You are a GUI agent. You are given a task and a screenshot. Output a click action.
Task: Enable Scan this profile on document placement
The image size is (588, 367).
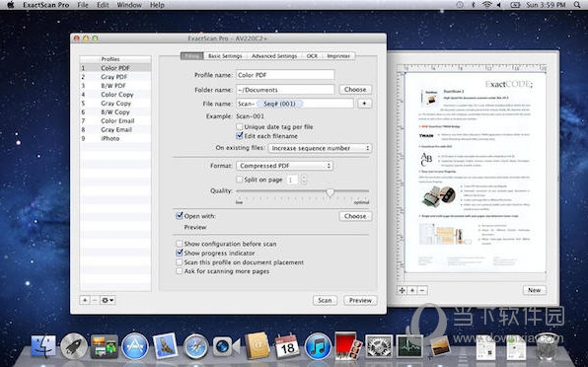[x=180, y=262]
